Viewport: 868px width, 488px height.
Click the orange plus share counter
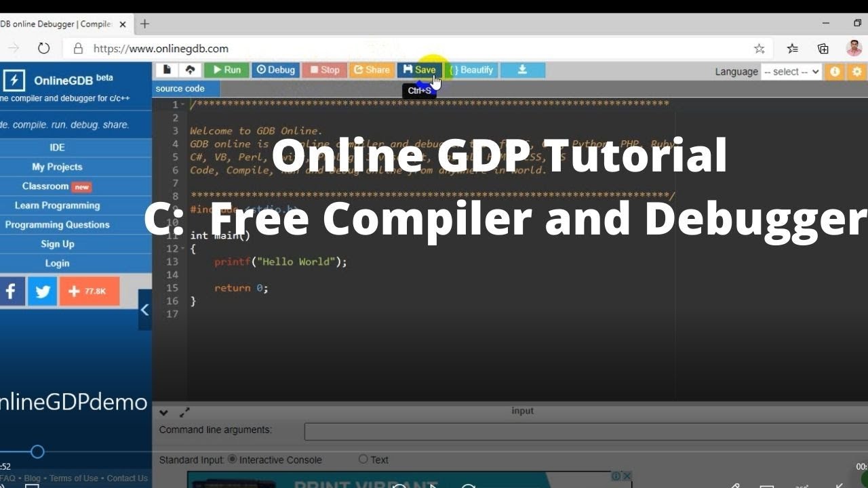click(x=90, y=291)
